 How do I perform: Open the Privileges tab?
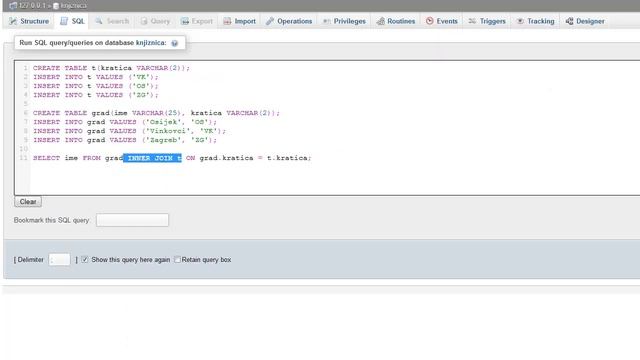click(x=344, y=21)
